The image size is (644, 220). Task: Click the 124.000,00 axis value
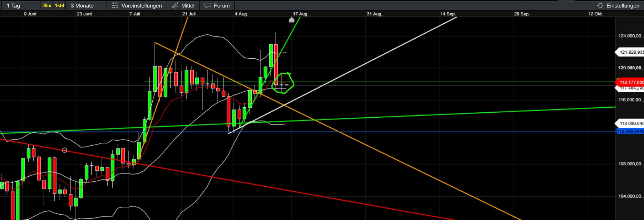[631, 36]
